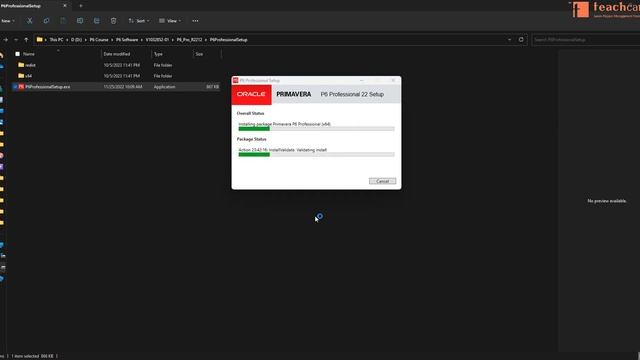Toggle the select-all checkbox beside Name
The height and width of the screenshot is (360, 640).
tap(18, 54)
